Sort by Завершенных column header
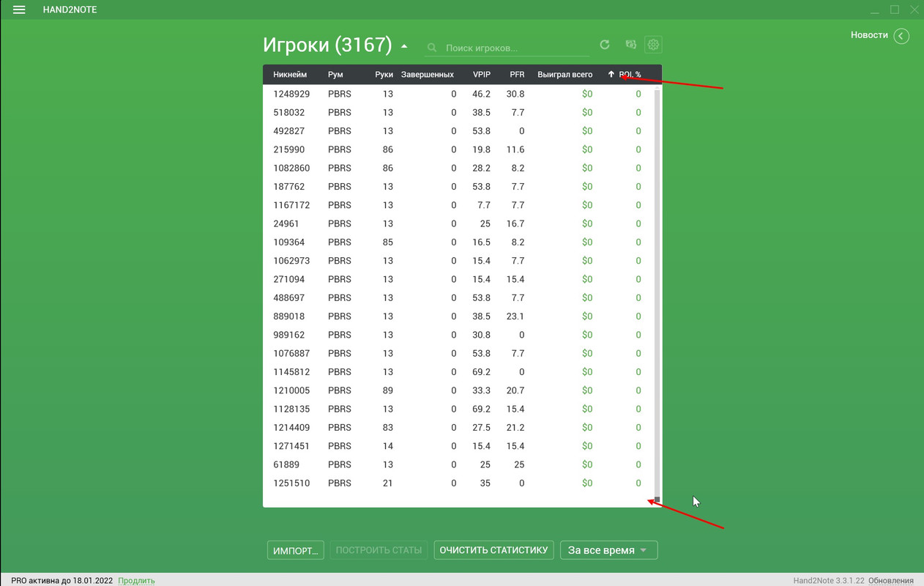This screenshot has width=924, height=586. pyautogui.click(x=428, y=75)
